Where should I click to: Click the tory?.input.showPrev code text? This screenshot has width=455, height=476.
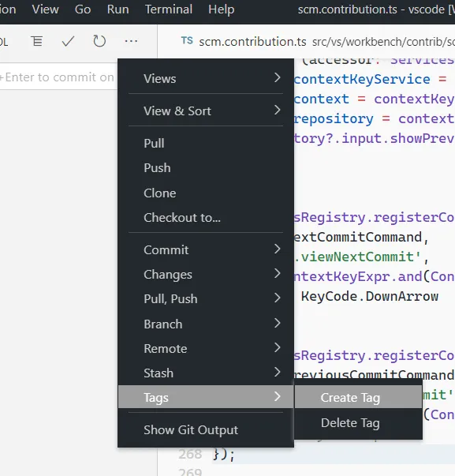coord(374,138)
